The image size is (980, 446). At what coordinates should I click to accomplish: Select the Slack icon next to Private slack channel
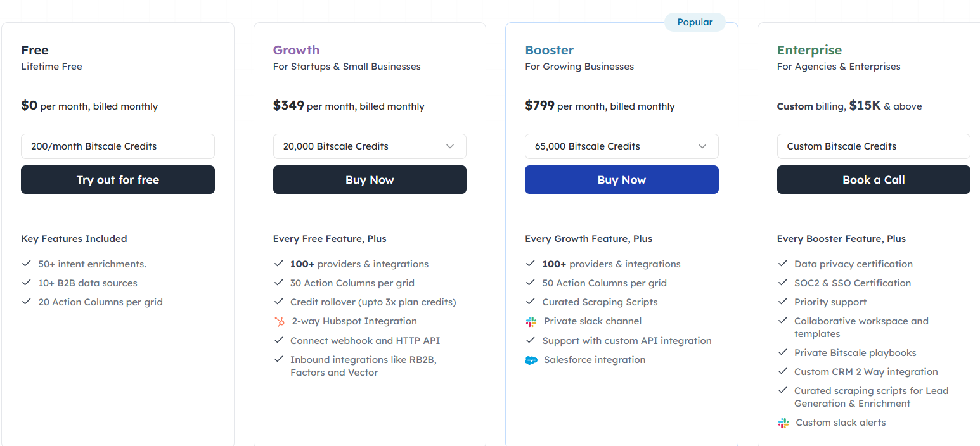531,321
